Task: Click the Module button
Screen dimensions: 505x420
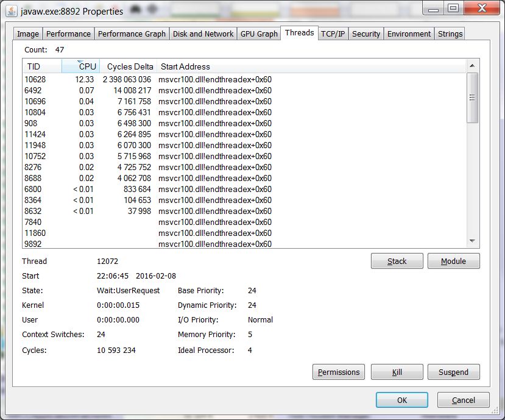Action: pos(453,261)
